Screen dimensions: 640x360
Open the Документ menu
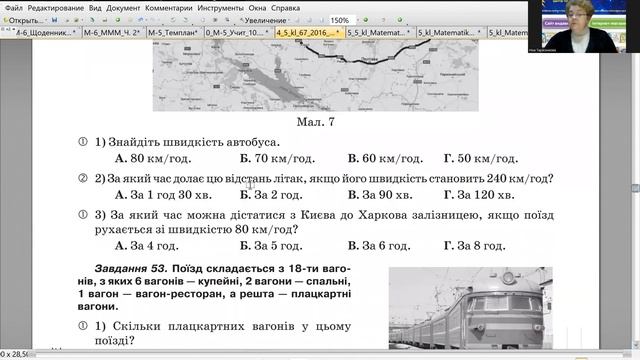pyautogui.click(x=123, y=8)
